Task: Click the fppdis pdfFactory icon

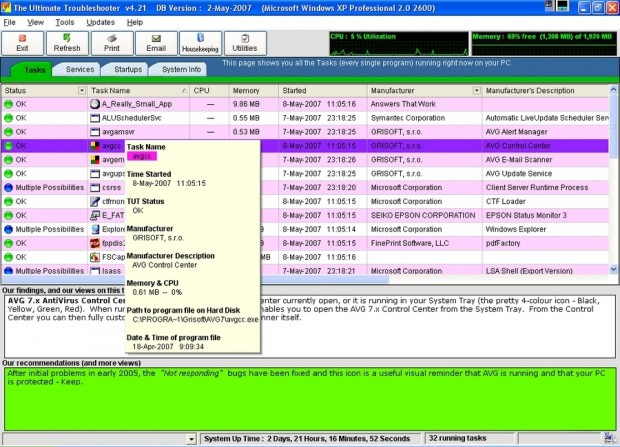Action: [95, 243]
